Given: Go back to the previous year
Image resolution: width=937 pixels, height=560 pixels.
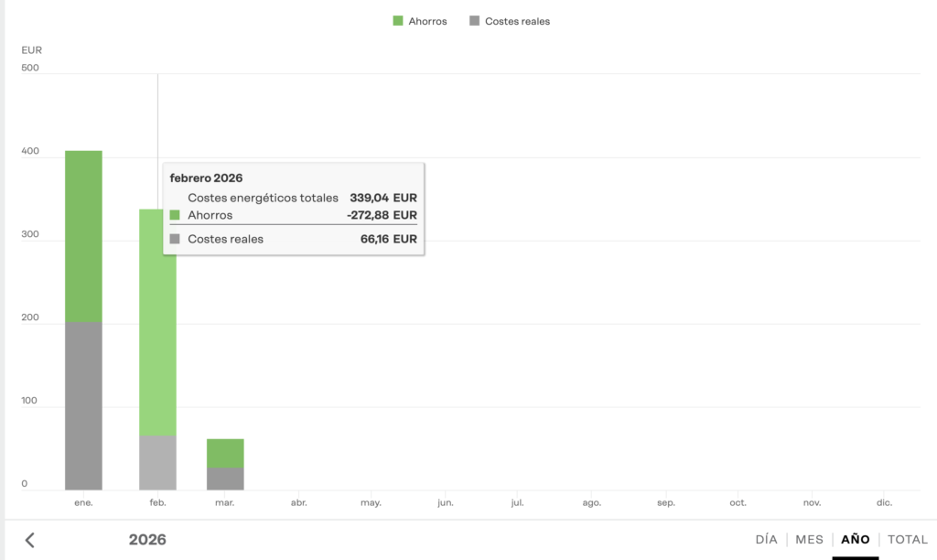Looking at the screenshot, I should tap(29, 540).
